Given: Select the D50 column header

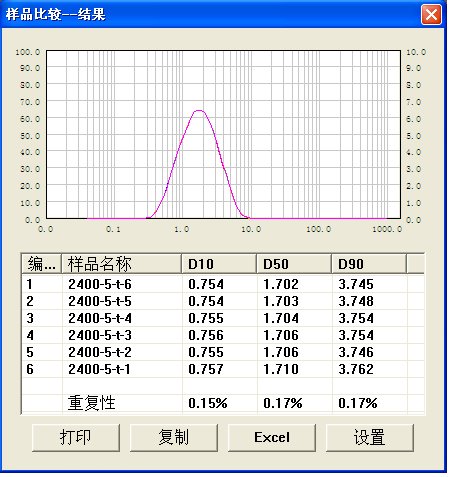Looking at the screenshot, I should [x=294, y=264].
